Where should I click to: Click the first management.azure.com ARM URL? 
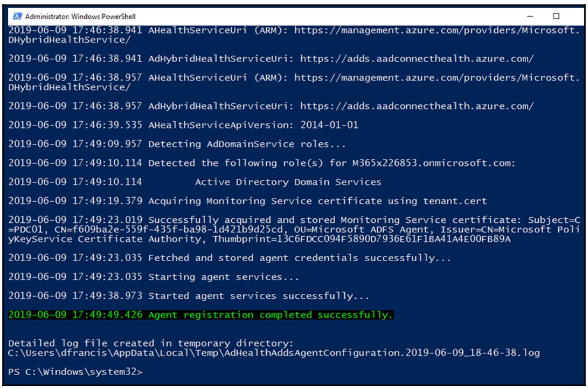(437, 30)
